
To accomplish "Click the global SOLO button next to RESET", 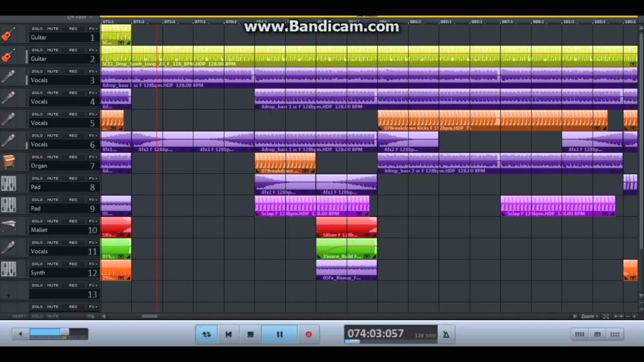I will pos(37,316).
